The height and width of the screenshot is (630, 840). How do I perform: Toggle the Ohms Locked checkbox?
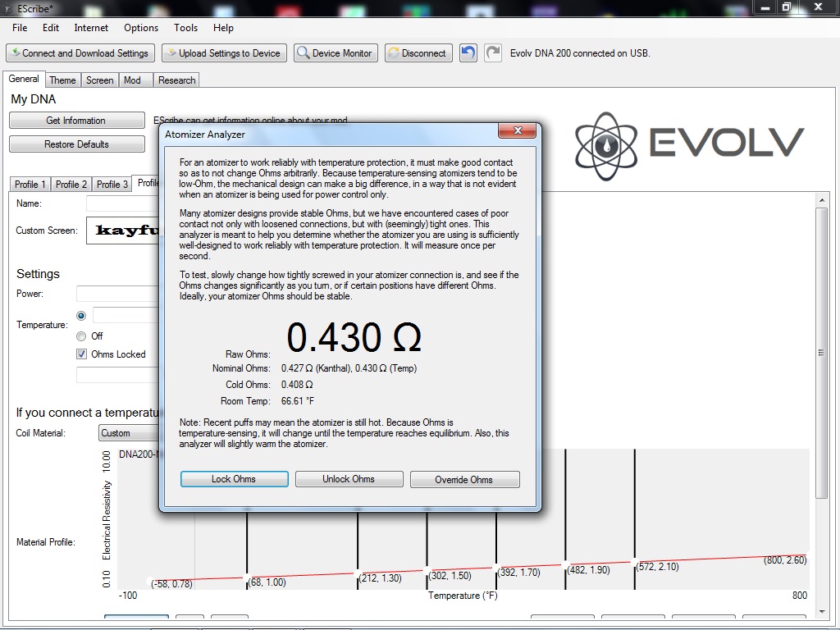point(81,354)
